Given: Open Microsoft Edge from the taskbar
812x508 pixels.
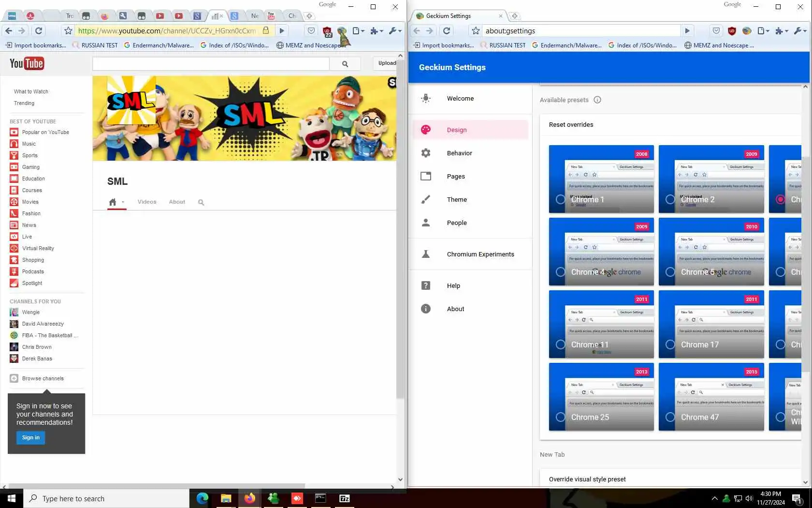Looking at the screenshot, I should [202, 498].
